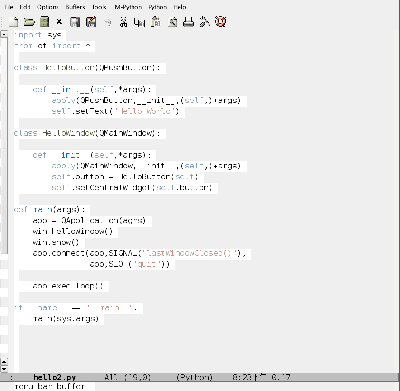Click the Help lifebuoy icon

220,22
